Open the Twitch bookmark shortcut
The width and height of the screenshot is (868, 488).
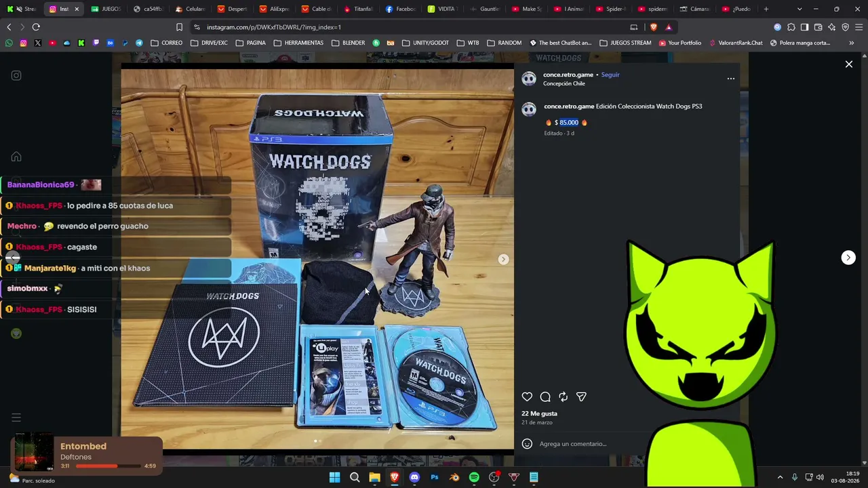pyautogui.click(x=96, y=43)
